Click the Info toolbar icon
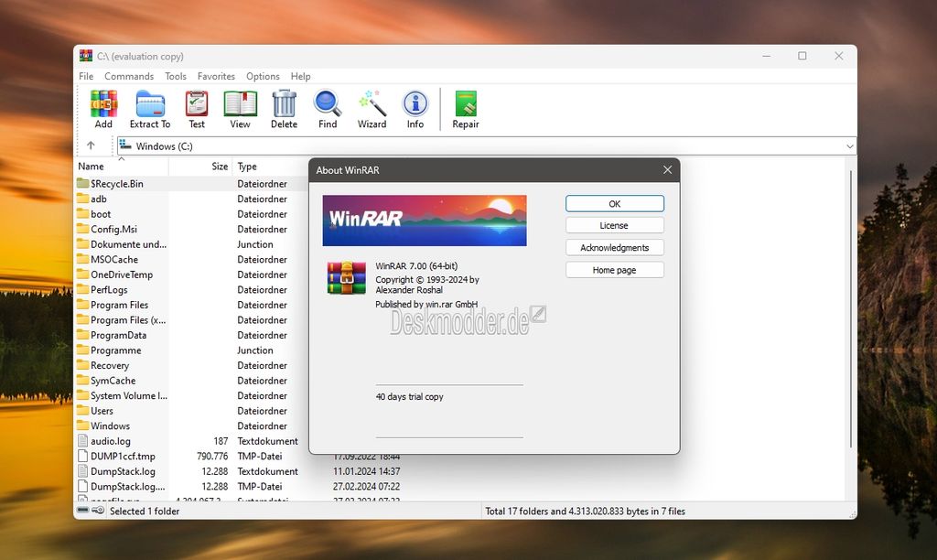937x560 pixels. (x=415, y=107)
